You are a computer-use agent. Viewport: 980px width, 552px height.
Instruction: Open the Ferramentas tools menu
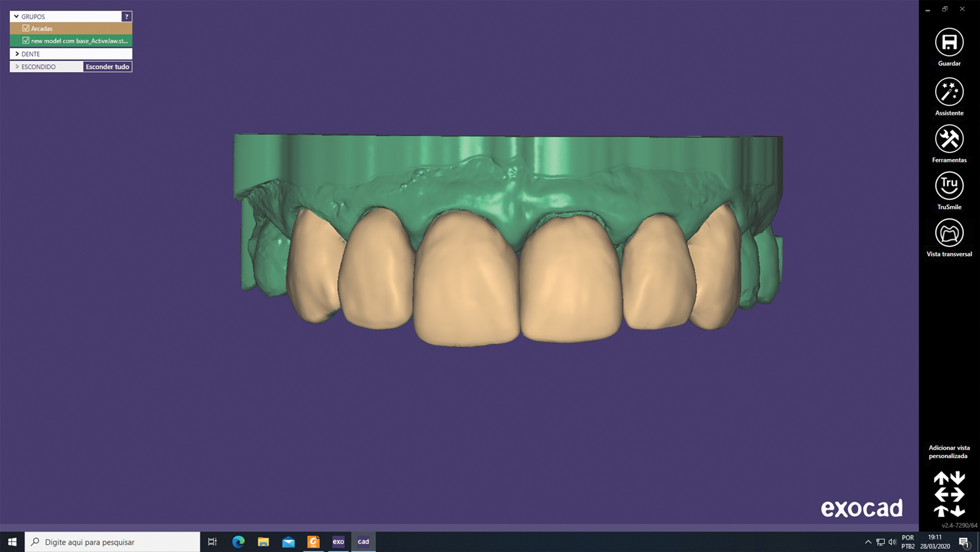949,139
